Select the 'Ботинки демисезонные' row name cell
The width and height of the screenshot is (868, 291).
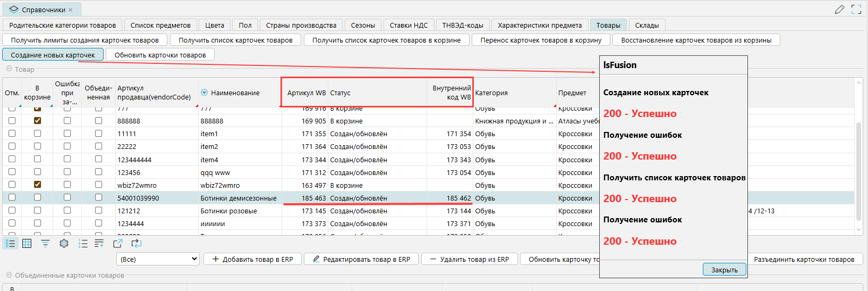click(239, 198)
